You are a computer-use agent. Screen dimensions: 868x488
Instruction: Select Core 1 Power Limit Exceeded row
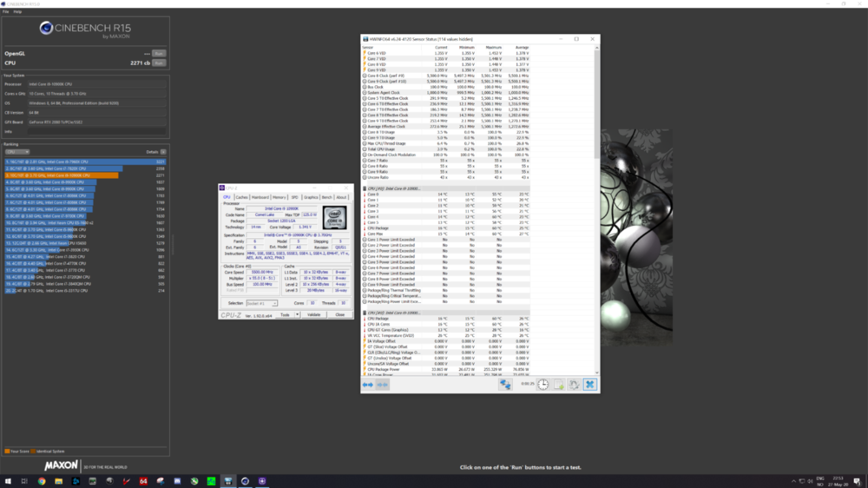tap(445, 240)
